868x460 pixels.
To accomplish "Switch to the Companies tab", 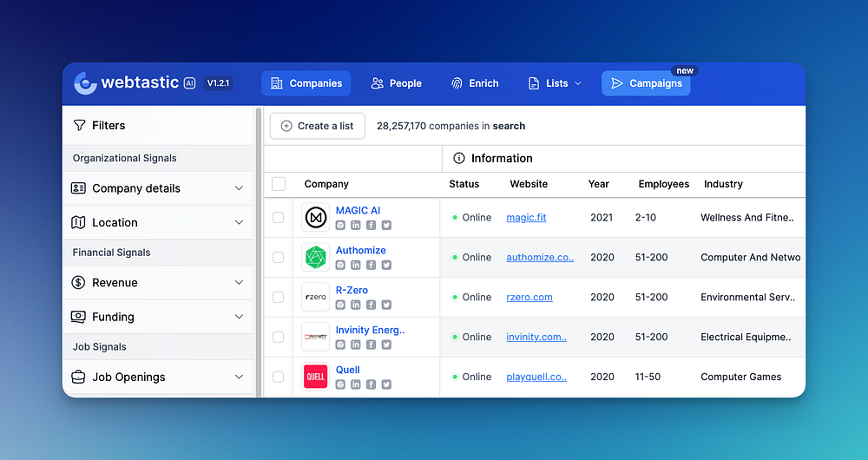I will [x=306, y=83].
